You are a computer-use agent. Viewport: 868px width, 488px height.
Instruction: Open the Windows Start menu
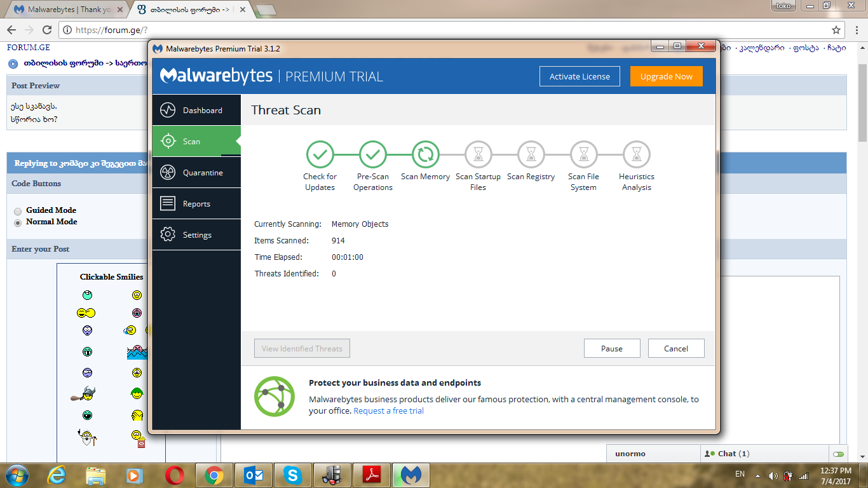(17, 475)
